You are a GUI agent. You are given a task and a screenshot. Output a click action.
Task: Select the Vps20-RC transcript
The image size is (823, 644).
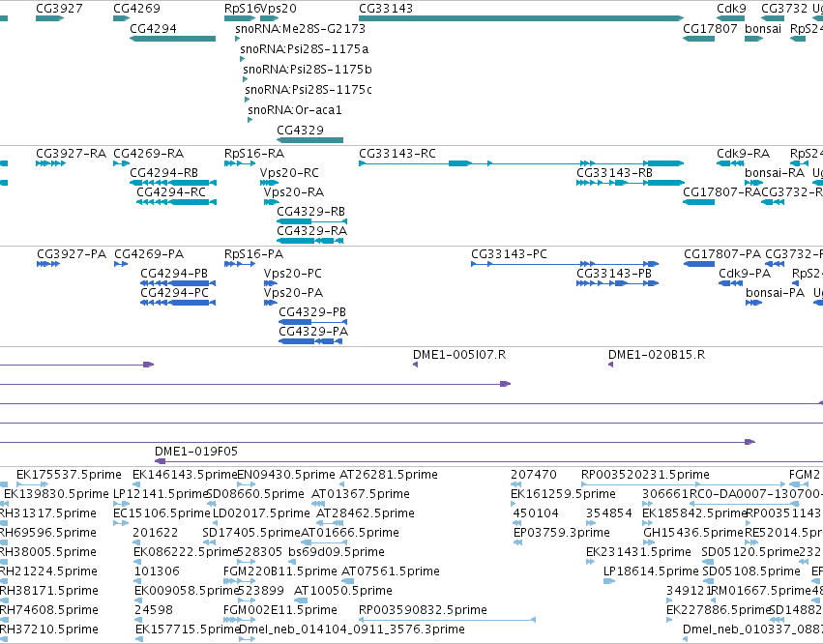(x=269, y=183)
